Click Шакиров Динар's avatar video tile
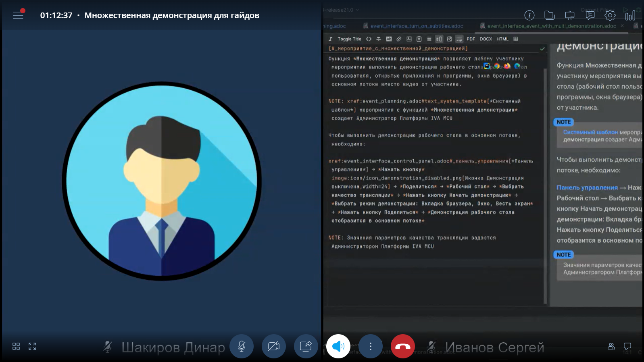The height and width of the screenshot is (362, 644). (161, 181)
